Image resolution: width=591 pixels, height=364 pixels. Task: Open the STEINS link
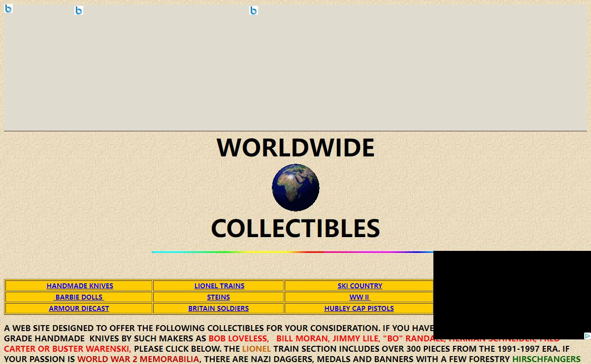(x=218, y=297)
